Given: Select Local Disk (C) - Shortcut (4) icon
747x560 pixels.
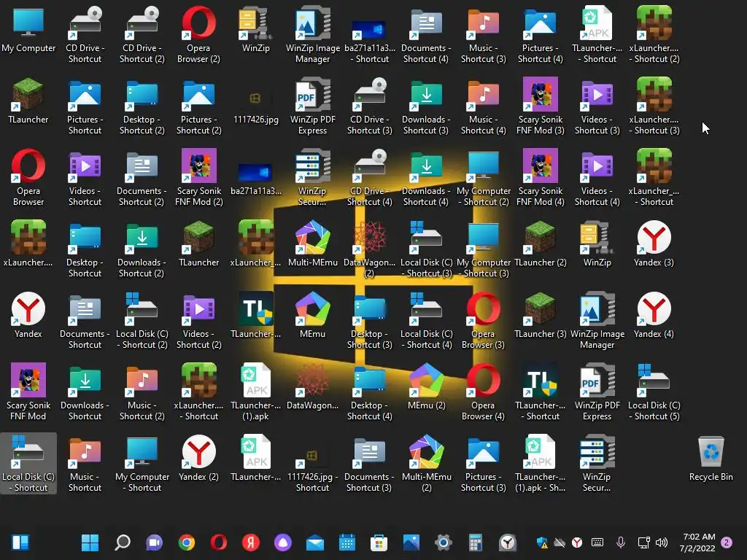Looking at the screenshot, I should [x=426, y=321].
